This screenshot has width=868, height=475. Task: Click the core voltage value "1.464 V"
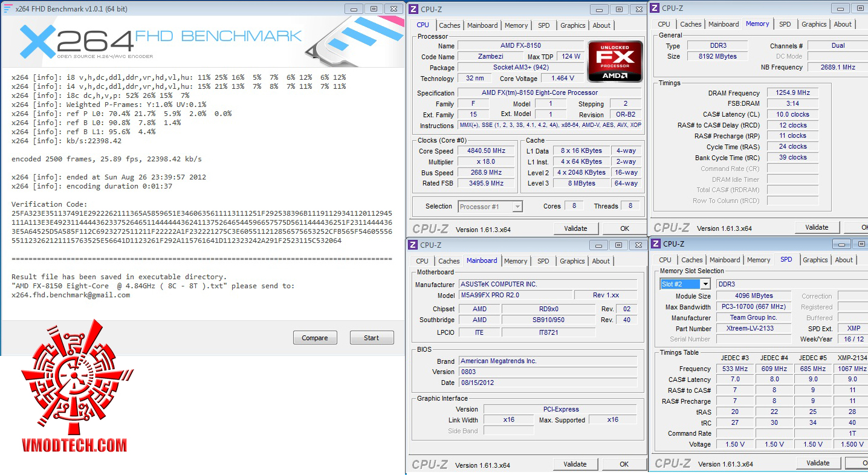(562, 79)
